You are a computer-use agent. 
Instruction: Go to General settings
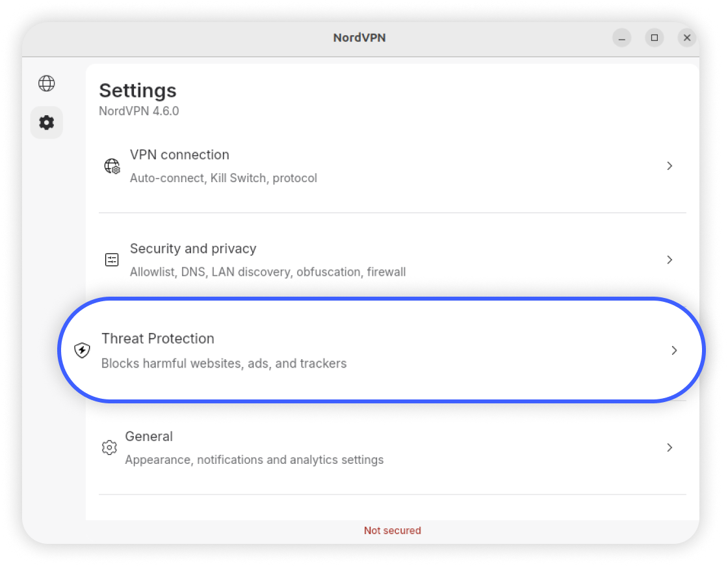tap(149, 437)
